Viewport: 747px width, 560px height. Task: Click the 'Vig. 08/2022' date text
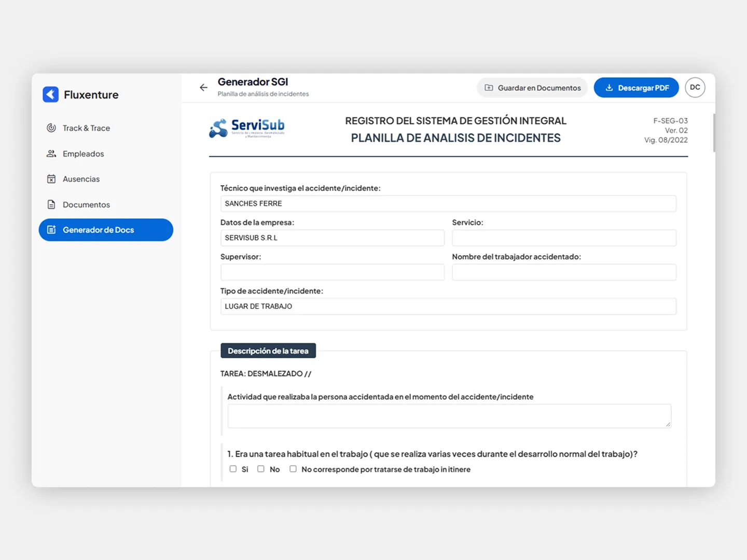click(666, 140)
